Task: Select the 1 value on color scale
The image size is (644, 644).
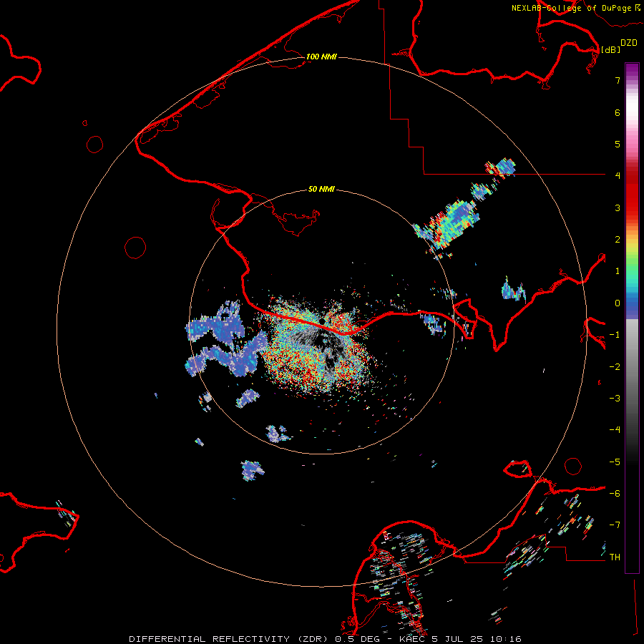Action: (618, 271)
